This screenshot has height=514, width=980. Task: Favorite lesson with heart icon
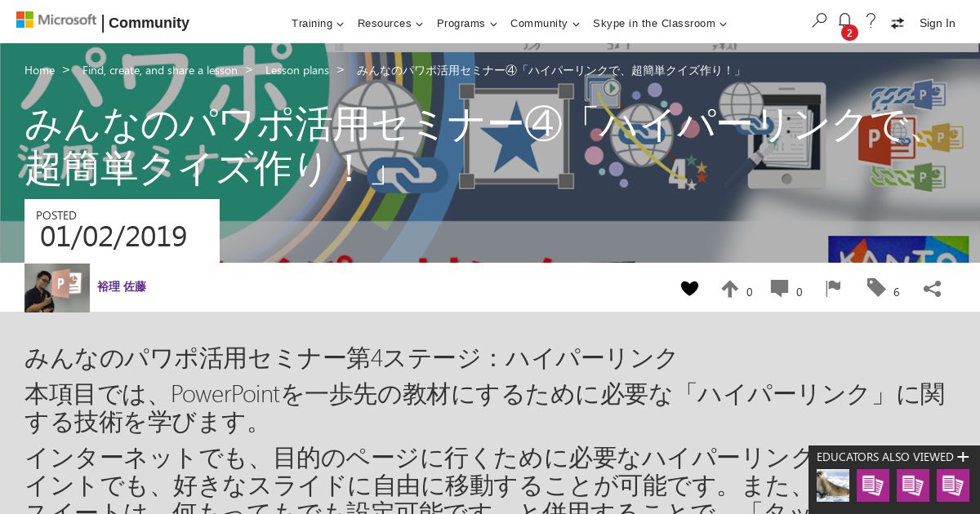pyautogui.click(x=689, y=288)
